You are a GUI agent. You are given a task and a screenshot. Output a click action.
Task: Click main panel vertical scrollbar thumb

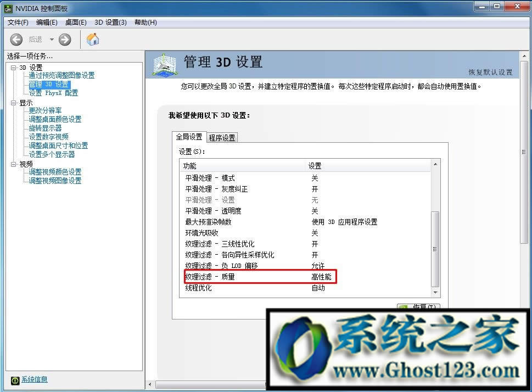(x=524, y=152)
